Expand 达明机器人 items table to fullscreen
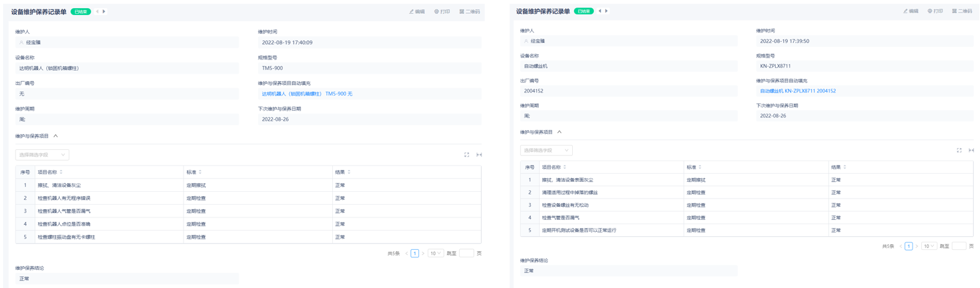This screenshot has width=980, height=288. click(467, 155)
